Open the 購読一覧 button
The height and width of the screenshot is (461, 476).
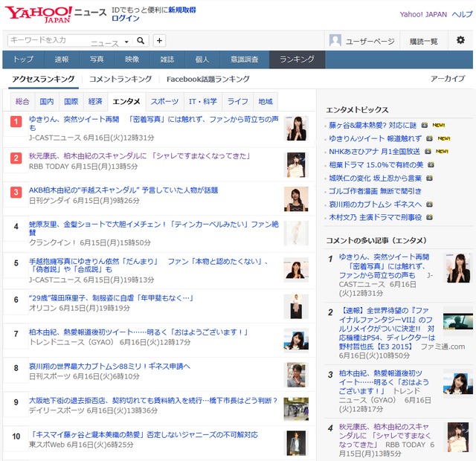coord(423,42)
